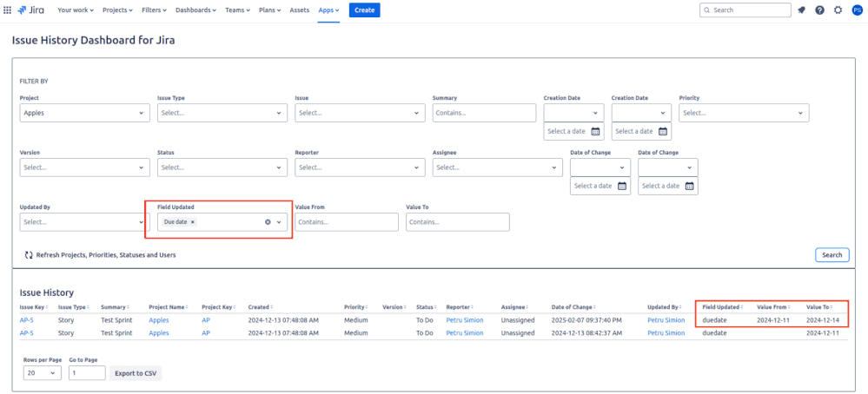Screen dimensions: 868x394
Task: Focus the top Jira search box
Action: point(745,10)
